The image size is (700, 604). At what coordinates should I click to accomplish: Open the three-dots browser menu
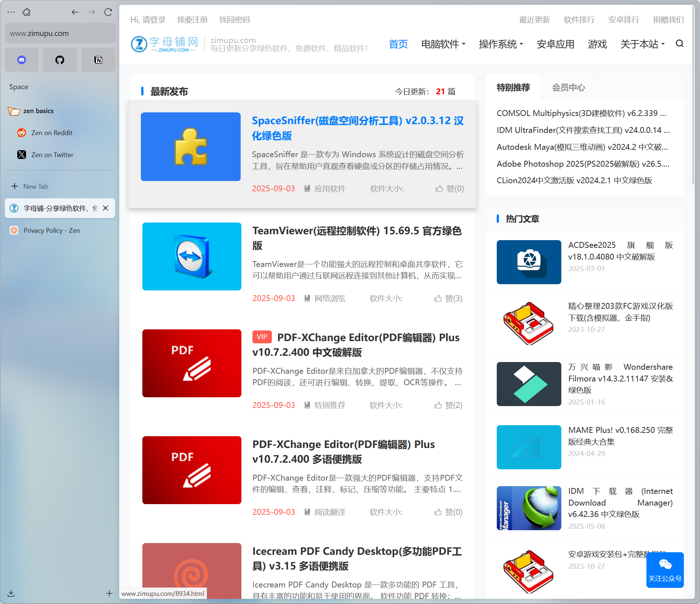tap(11, 12)
